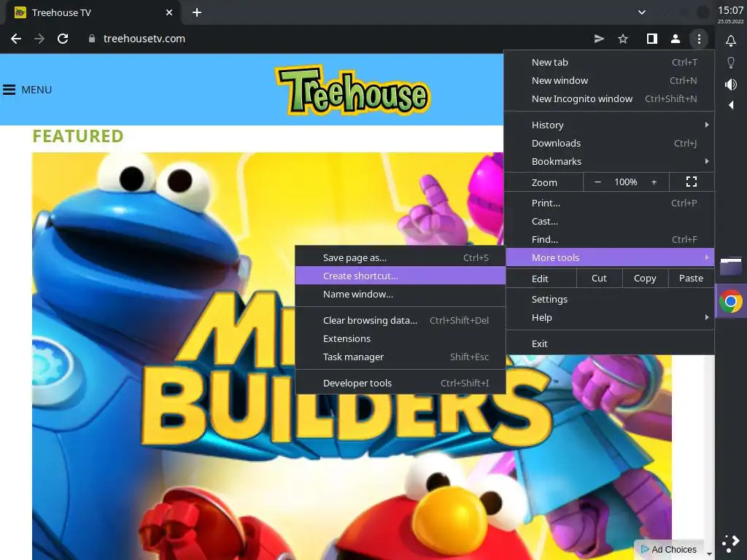Choose Cast... in the menu

(x=609, y=221)
